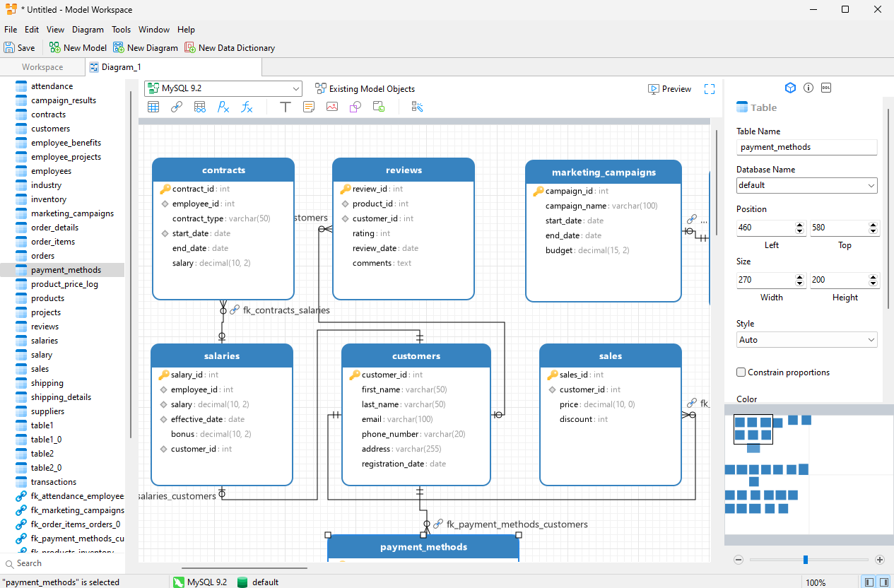Open the Window menu
The width and height of the screenshot is (894, 588).
154,30
